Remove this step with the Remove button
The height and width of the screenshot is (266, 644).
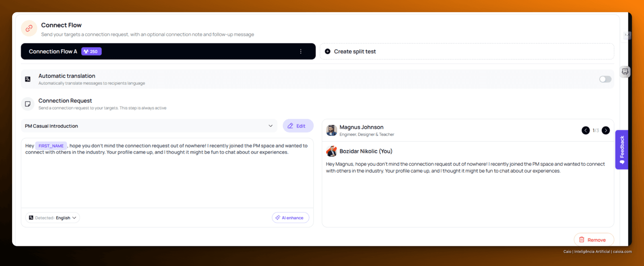coord(594,240)
